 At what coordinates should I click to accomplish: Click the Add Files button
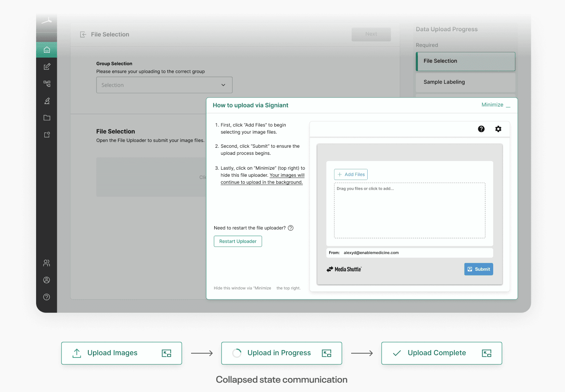click(351, 174)
